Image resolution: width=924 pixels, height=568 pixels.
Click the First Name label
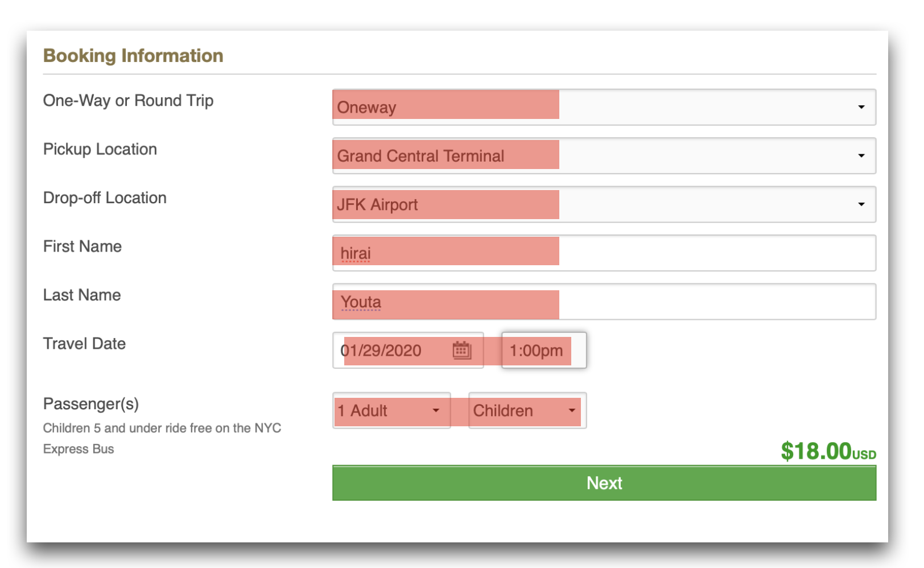pyautogui.click(x=82, y=246)
